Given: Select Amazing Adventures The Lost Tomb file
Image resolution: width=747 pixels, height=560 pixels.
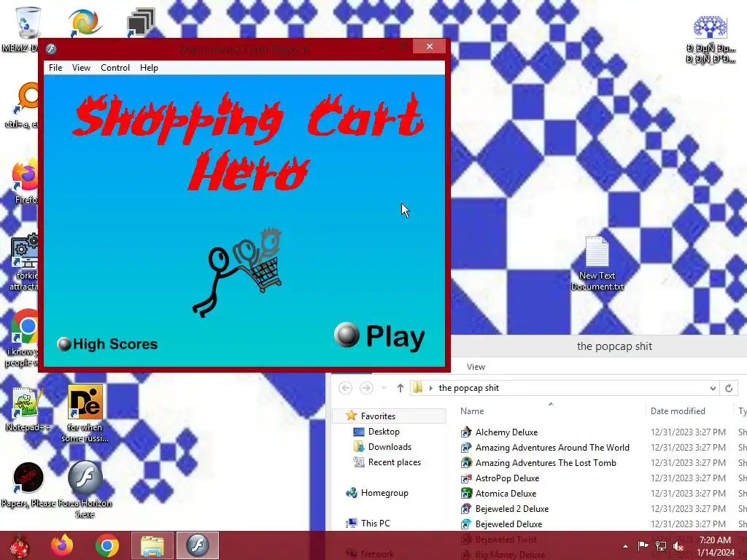Looking at the screenshot, I should 545,463.
